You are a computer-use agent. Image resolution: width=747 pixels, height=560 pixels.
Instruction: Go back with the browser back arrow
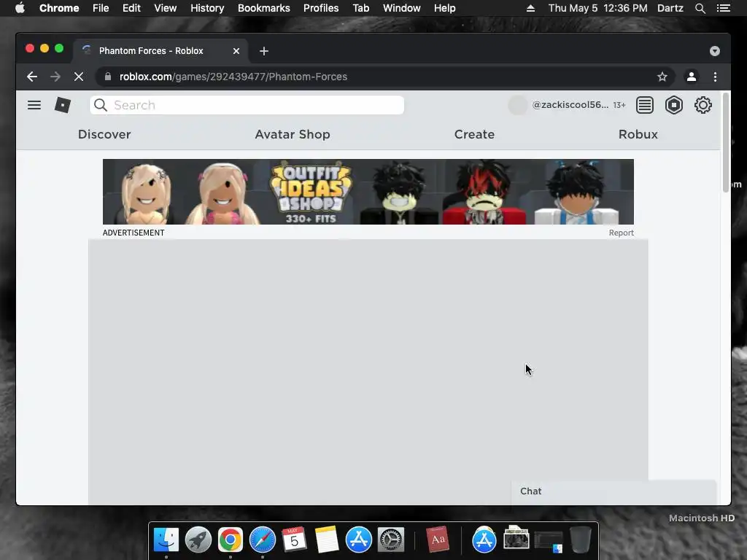point(32,77)
